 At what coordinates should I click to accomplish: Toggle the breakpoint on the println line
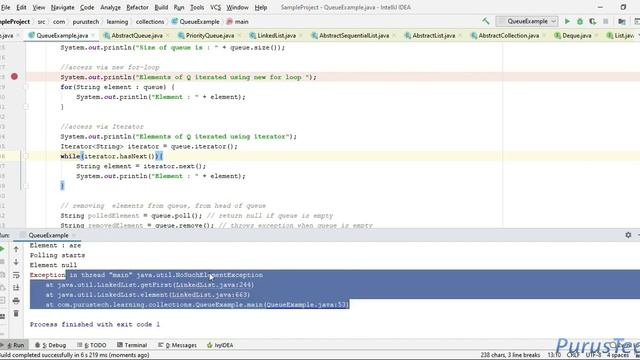click(14, 77)
